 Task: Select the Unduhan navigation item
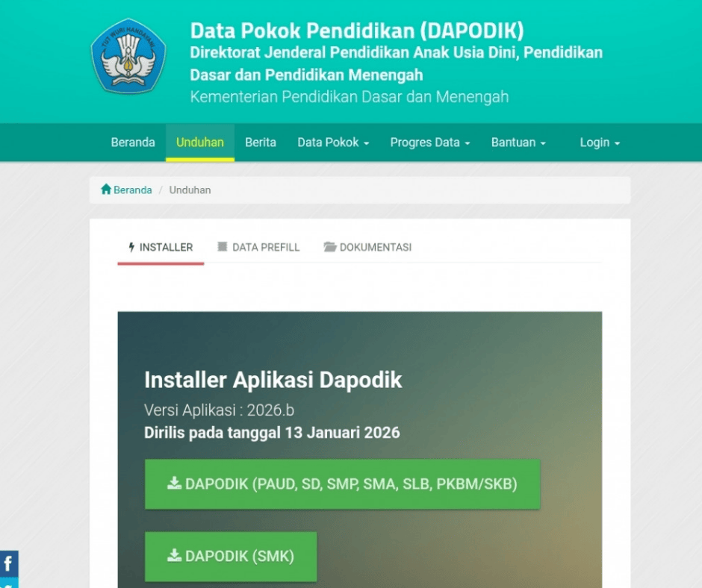200,143
